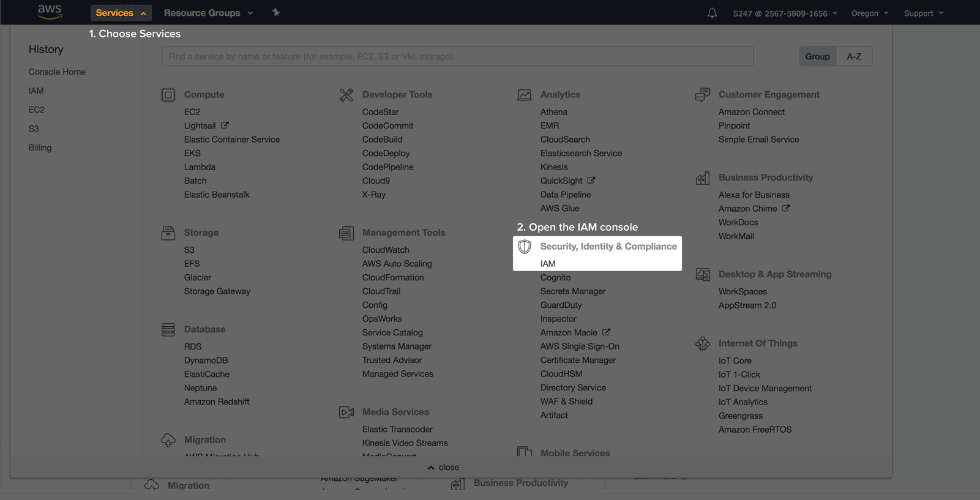Open Amazon FreeRTOS service
980x500 pixels.
(x=755, y=430)
